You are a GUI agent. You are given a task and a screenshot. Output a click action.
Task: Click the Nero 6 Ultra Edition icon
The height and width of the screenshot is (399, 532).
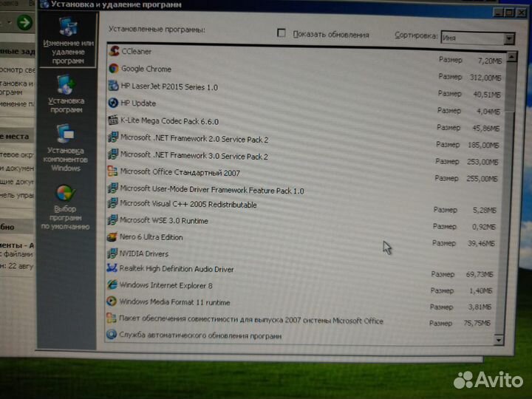[112, 237]
